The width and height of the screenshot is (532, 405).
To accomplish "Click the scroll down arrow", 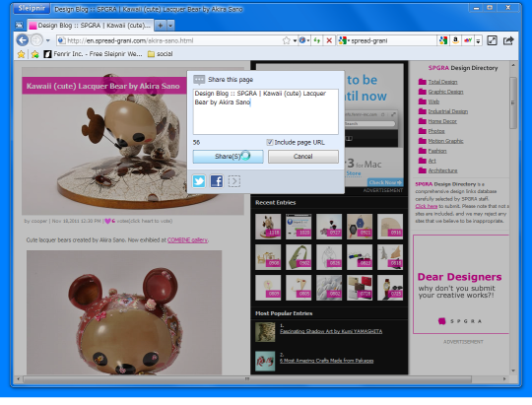I will [512, 371].
